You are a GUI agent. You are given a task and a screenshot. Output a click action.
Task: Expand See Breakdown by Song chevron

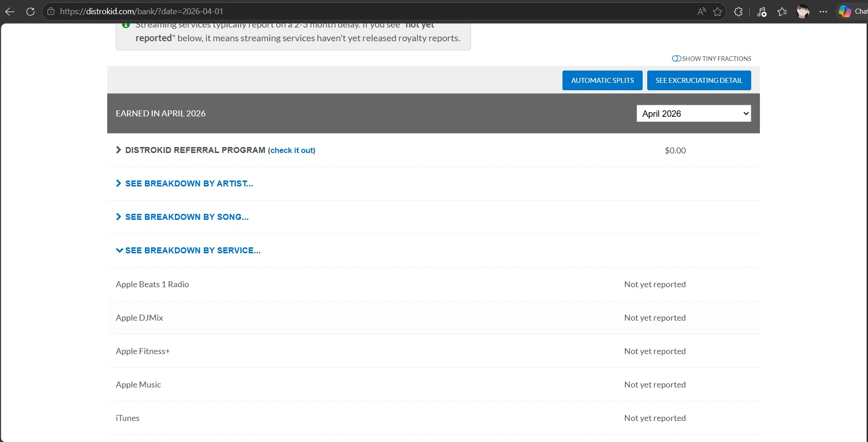tap(119, 217)
